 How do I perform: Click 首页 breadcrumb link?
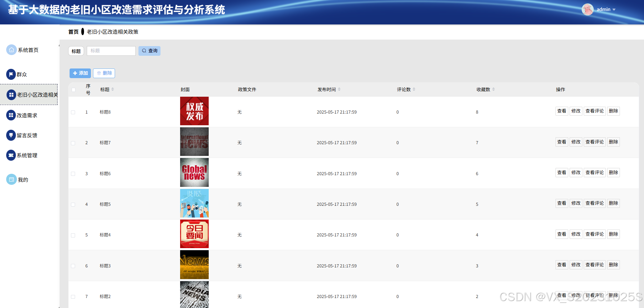[x=73, y=32]
